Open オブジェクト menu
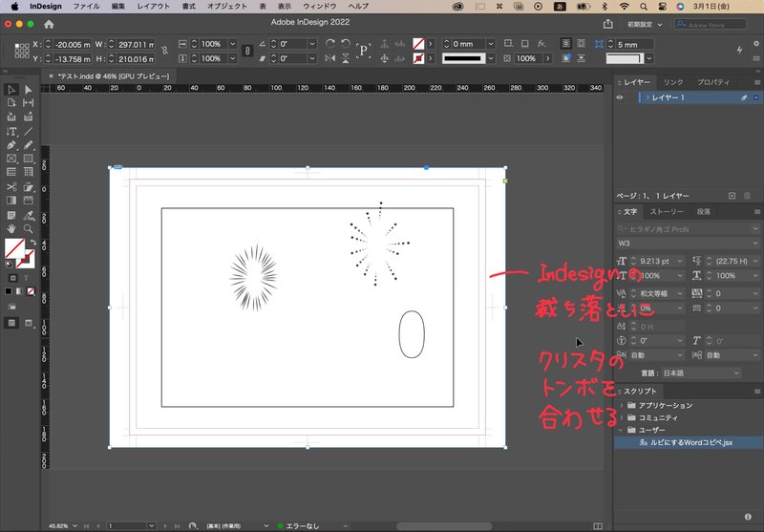This screenshot has height=532, width=764. coord(227,7)
